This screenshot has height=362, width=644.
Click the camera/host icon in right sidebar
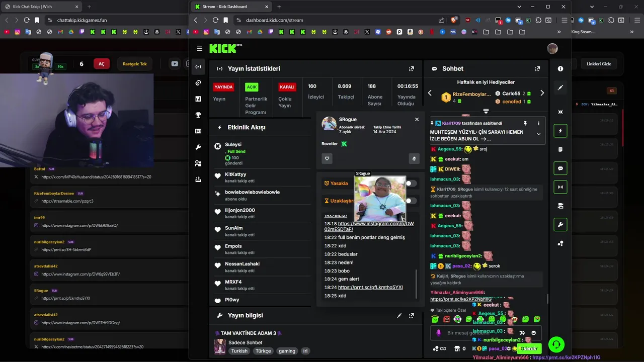pyautogui.click(x=560, y=206)
